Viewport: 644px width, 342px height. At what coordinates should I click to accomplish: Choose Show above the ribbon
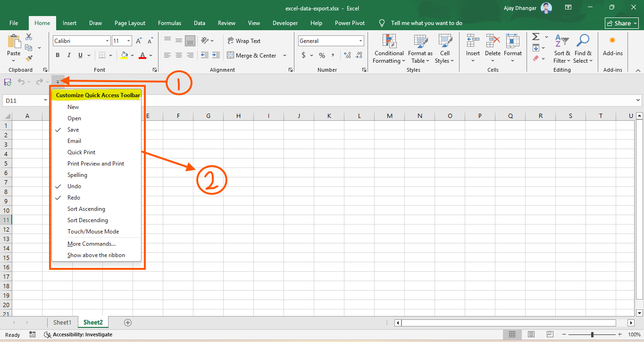96,255
